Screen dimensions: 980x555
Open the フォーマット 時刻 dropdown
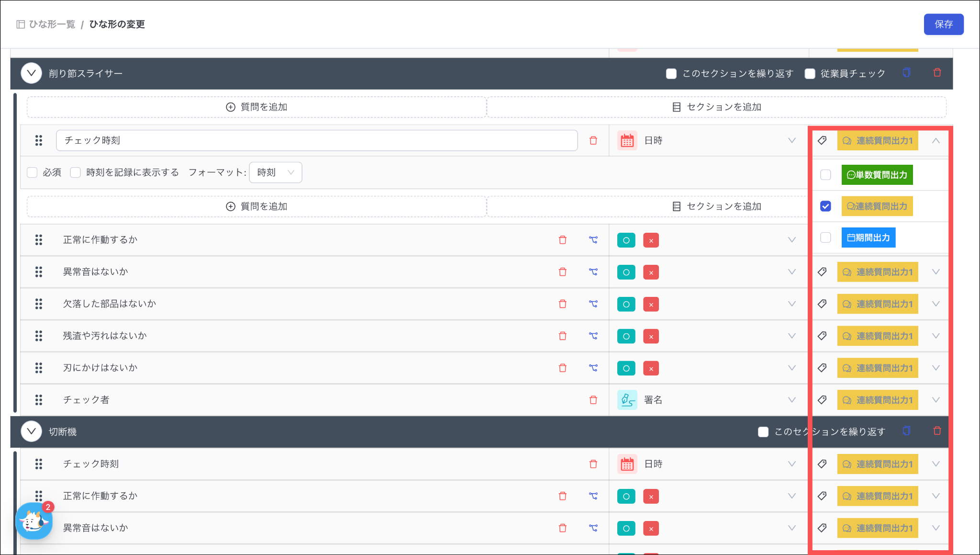(276, 172)
